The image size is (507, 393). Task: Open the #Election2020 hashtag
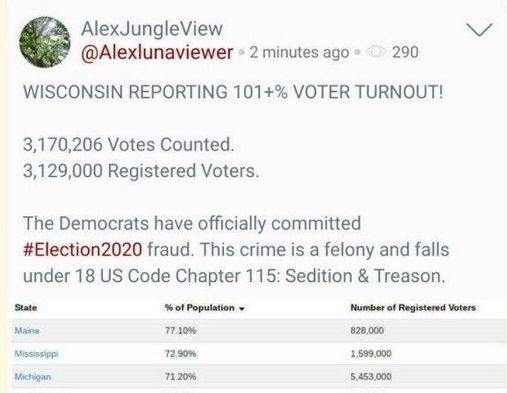click(83, 250)
